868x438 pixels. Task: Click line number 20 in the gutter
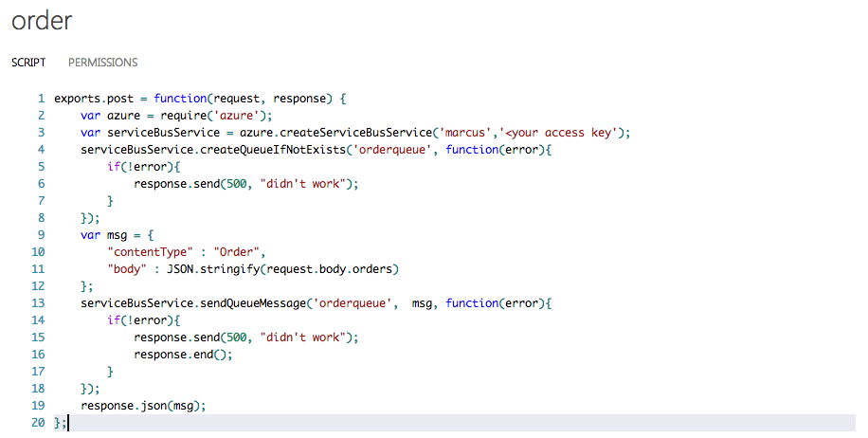coord(39,423)
